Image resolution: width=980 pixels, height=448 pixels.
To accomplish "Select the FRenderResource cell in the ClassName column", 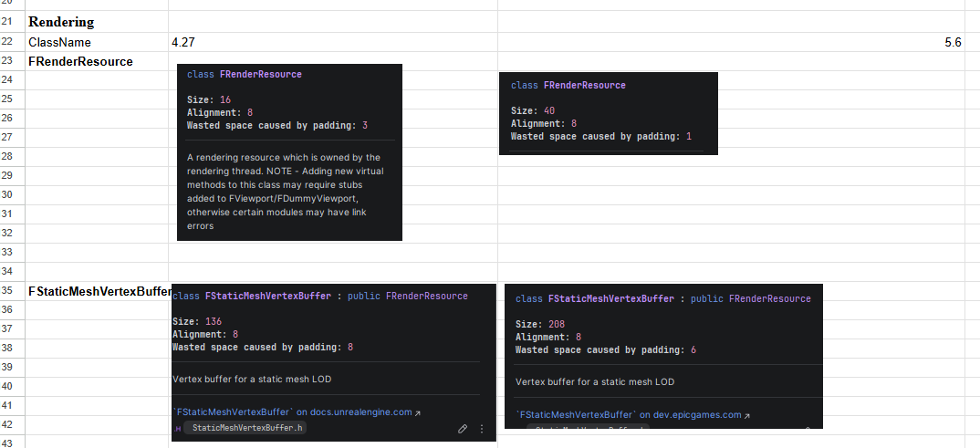I will coord(97,62).
